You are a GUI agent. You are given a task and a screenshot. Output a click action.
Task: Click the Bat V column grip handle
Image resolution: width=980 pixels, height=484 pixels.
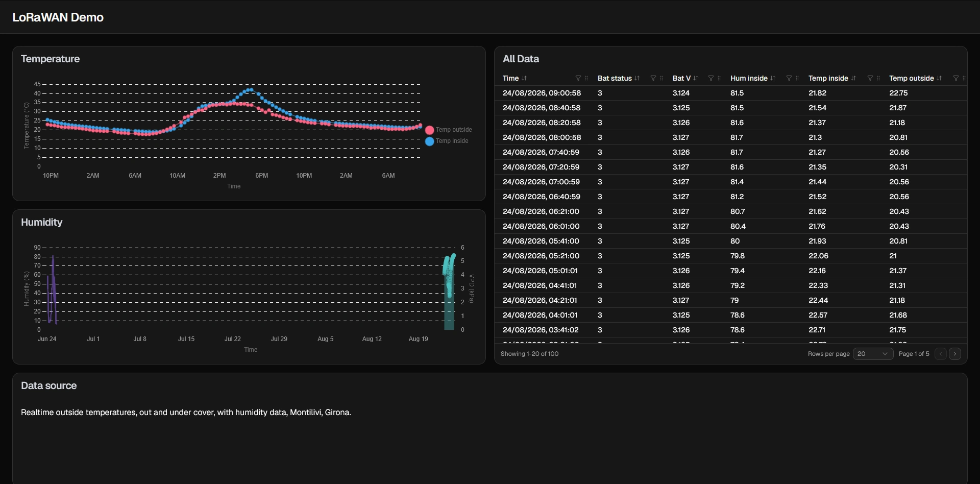click(719, 78)
